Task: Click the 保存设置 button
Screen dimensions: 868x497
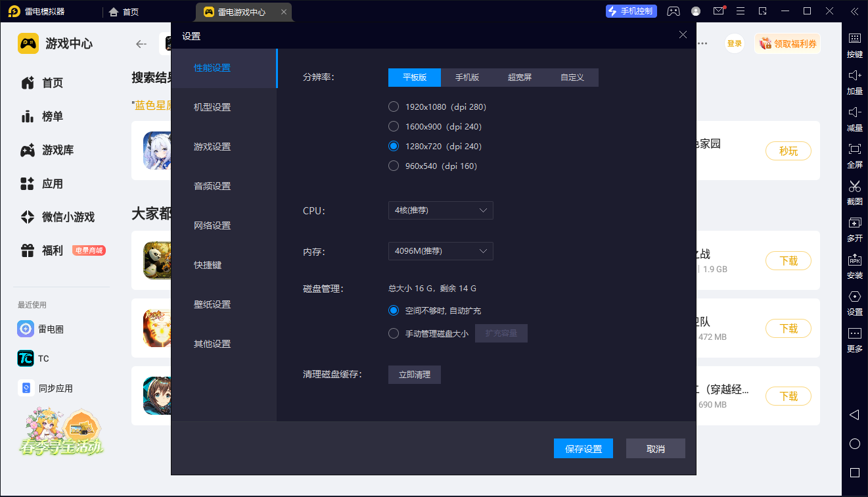Action: point(583,448)
